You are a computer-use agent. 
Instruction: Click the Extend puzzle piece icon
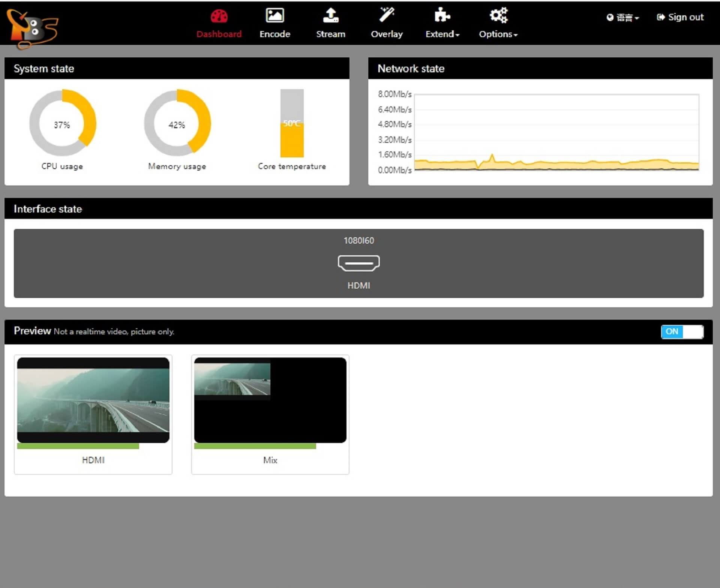point(442,15)
